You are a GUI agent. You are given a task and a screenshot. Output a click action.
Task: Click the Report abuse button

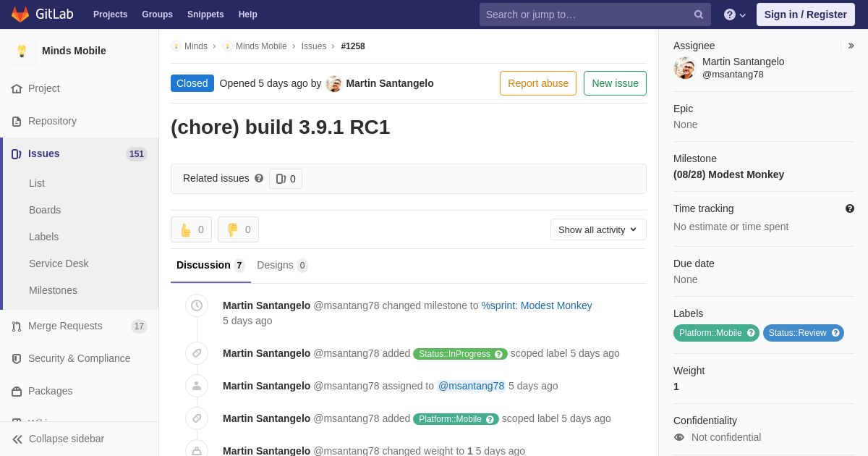(538, 83)
